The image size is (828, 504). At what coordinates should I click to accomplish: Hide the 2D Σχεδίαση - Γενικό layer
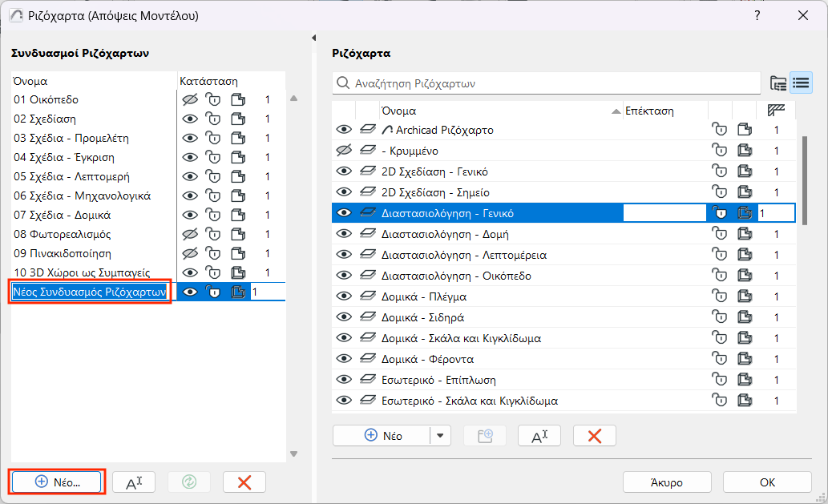tap(344, 171)
